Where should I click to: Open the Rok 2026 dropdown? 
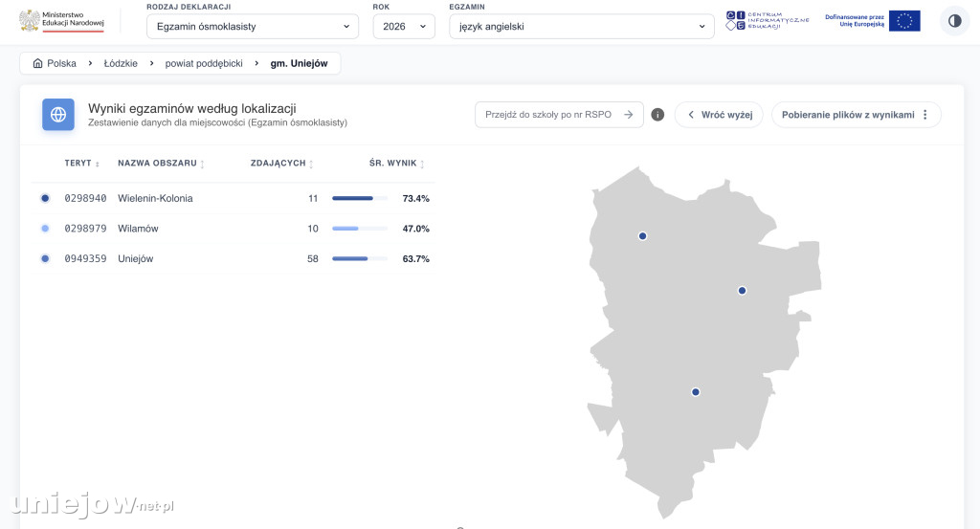tap(404, 26)
